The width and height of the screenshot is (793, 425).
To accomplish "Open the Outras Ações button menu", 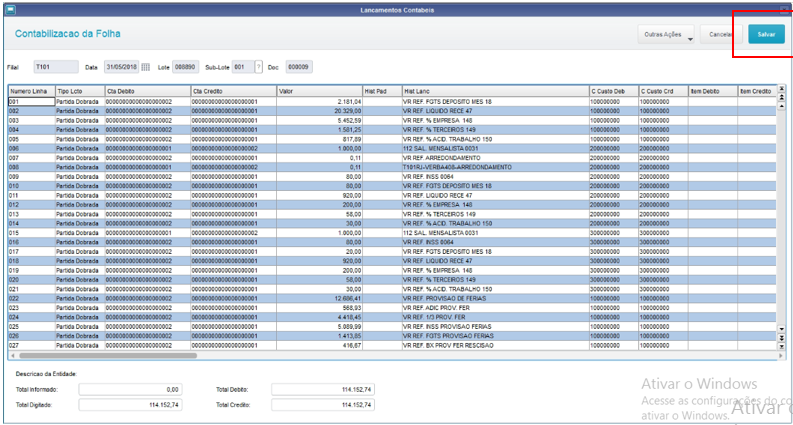I will pos(666,34).
